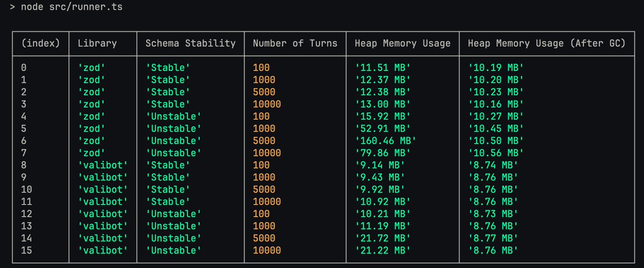Viewport: 644px width, 268px height.
Task: Click index number 12 in the table
Action: (26, 214)
